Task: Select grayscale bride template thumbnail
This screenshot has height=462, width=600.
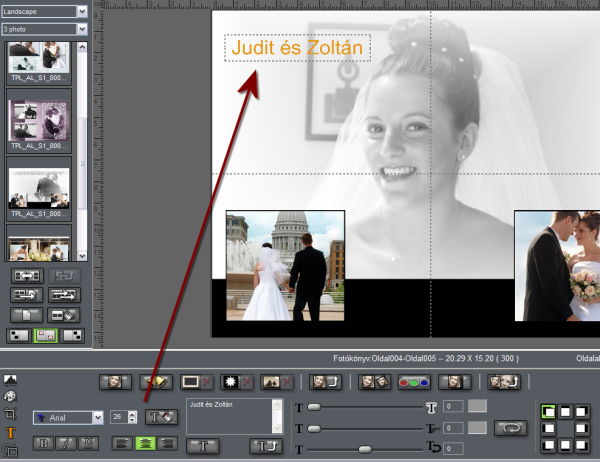Action: coord(39,188)
